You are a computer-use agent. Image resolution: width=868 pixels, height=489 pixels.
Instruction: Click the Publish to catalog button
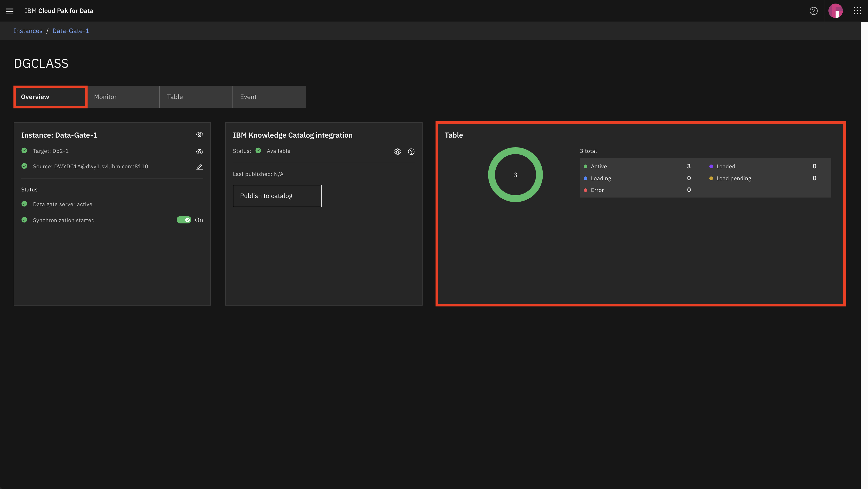[277, 196]
